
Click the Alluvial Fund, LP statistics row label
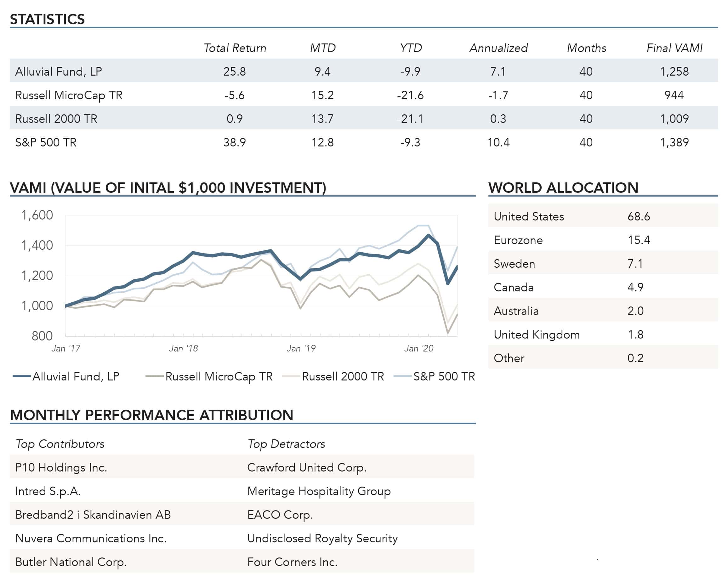[x=59, y=71]
